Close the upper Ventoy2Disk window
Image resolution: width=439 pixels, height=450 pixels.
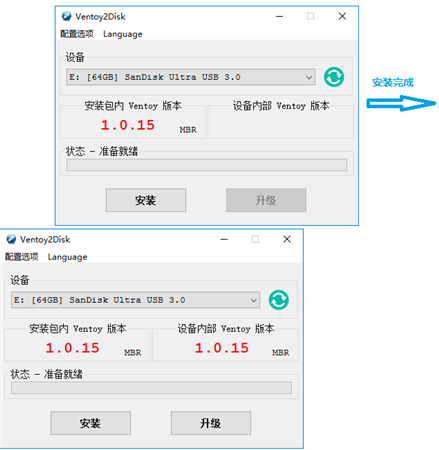coord(342,16)
